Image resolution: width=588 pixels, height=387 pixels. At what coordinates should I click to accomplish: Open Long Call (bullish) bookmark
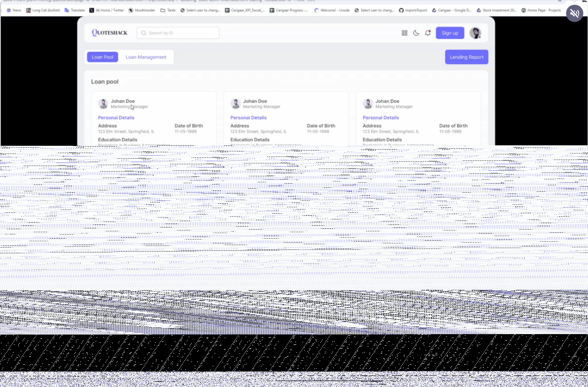point(43,10)
